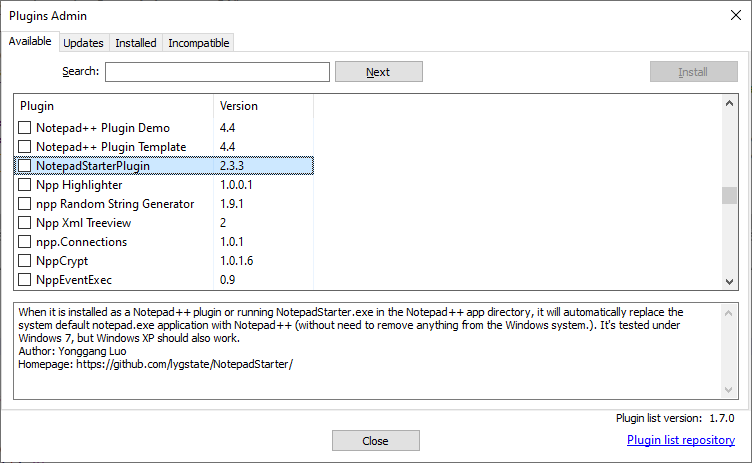Close the Plugins Admin dialog with X
This screenshot has width=752, height=463.
pos(736,15)
